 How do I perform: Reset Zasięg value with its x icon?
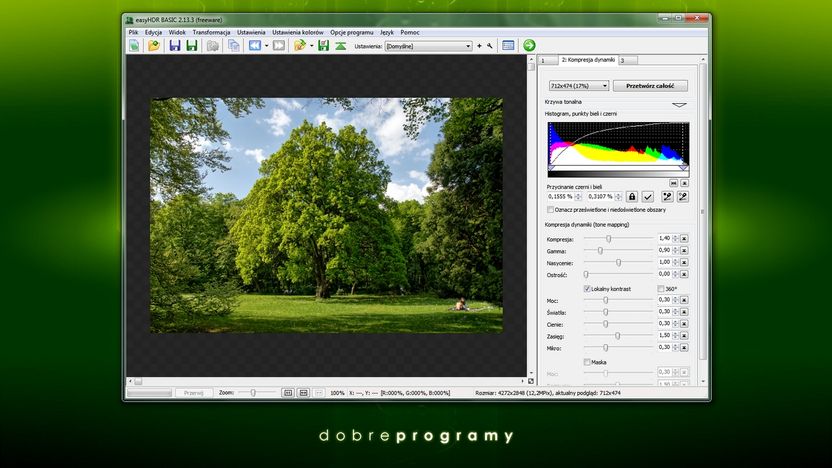coord(684,336)
